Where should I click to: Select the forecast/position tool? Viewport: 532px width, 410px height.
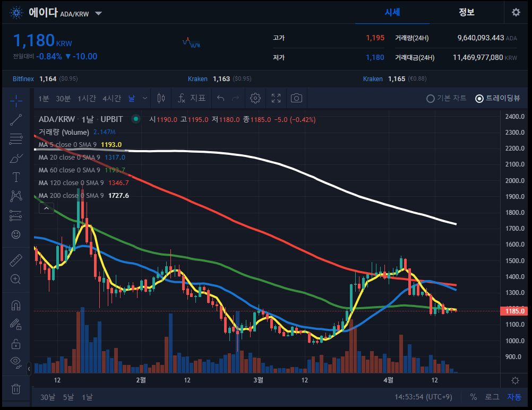click(x=16, y=215)
